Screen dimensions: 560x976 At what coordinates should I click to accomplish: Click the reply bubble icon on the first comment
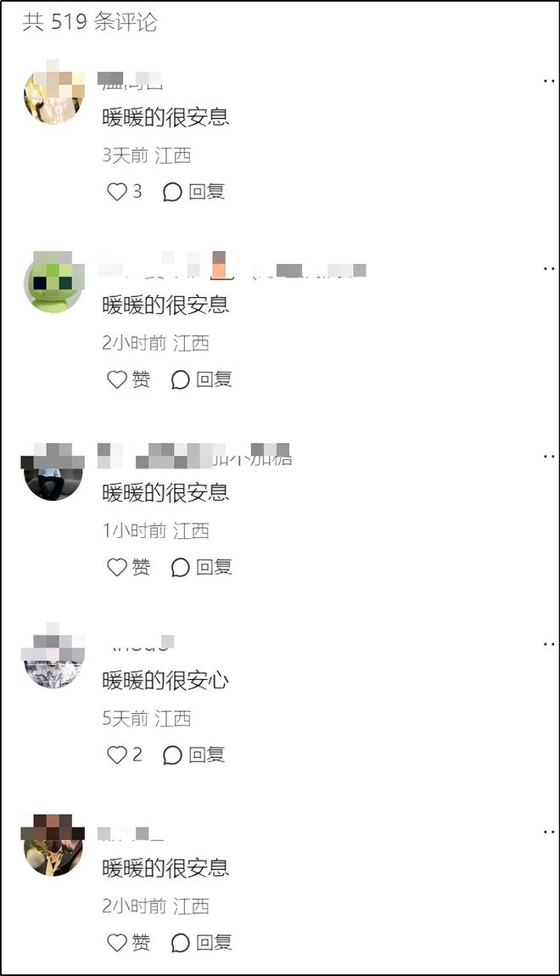pos(172,193)
